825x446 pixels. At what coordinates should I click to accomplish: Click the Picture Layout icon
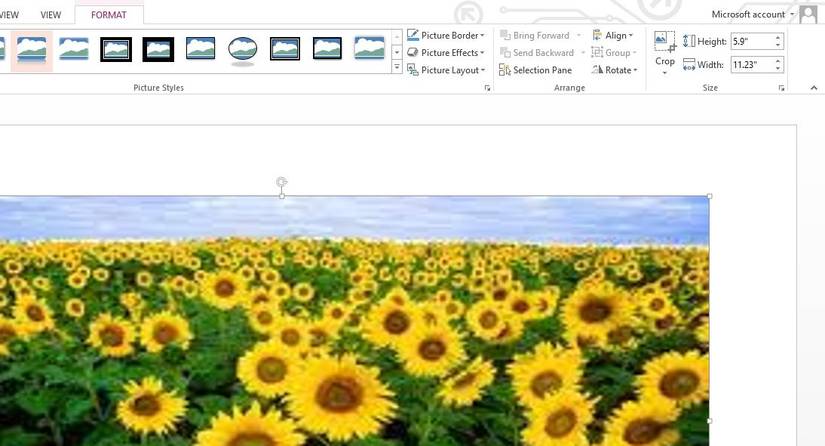pos(413,70)
